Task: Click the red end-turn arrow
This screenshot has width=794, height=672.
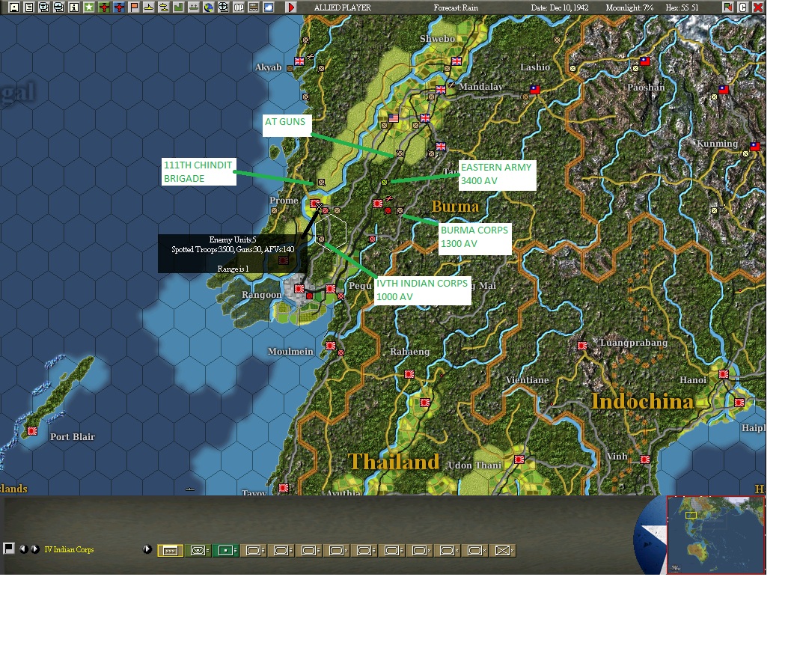Action: pos(291,7)
